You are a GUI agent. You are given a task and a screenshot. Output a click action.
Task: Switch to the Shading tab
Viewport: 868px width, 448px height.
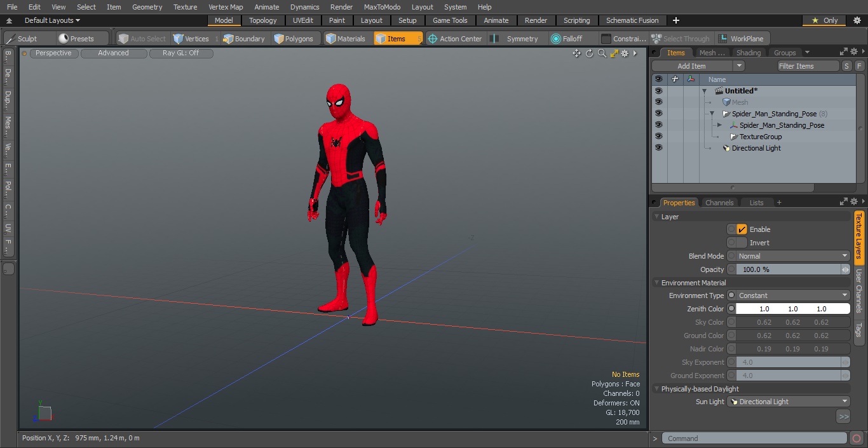tap(749, 53)
